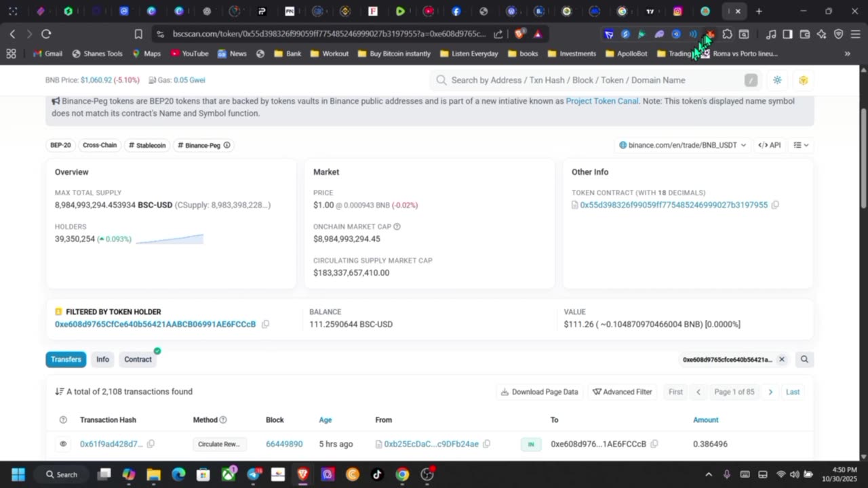
Task: Go to next page arrow
Action: (x=770, y=392)
